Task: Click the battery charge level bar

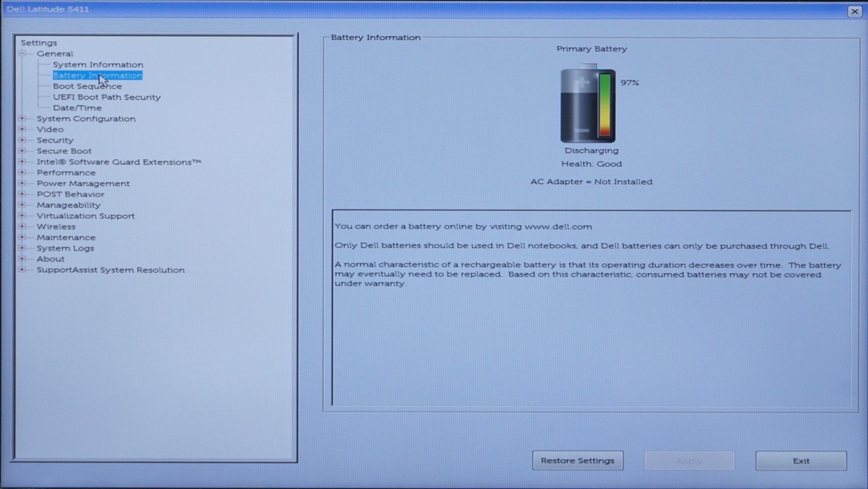Action: 605,105
